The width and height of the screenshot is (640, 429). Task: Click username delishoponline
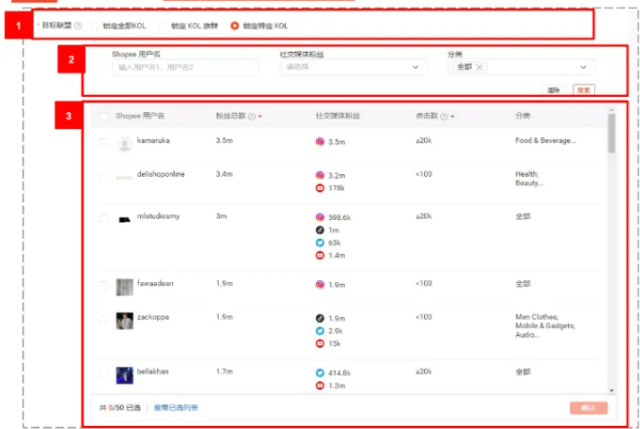[160, 174]
